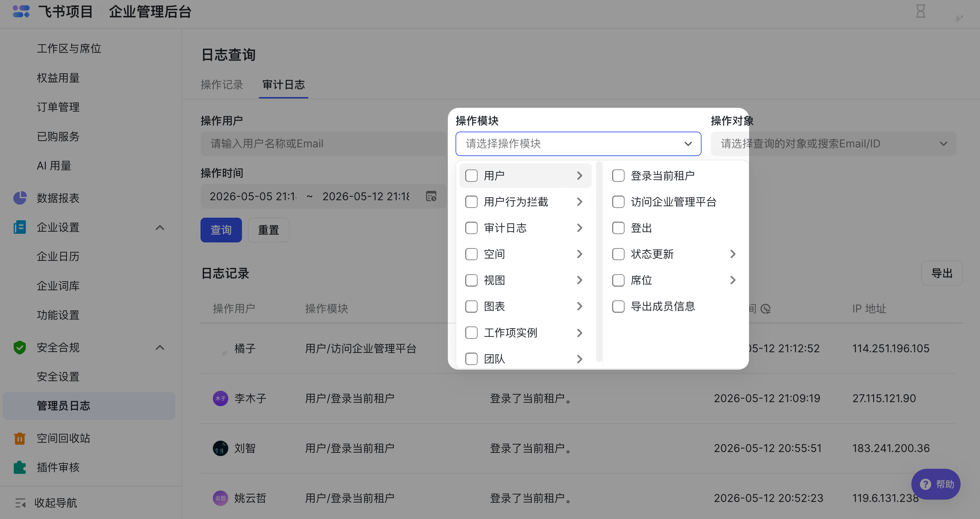The height and width of the screenshot is (519, 980).
Task: Click the 空间回收站 trash icon
Action: 20,438
